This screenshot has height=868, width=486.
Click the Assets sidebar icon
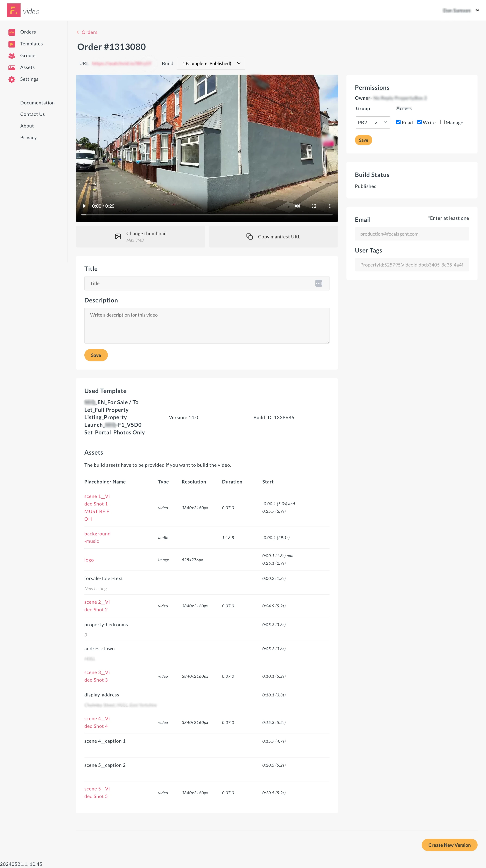[12, 67]
